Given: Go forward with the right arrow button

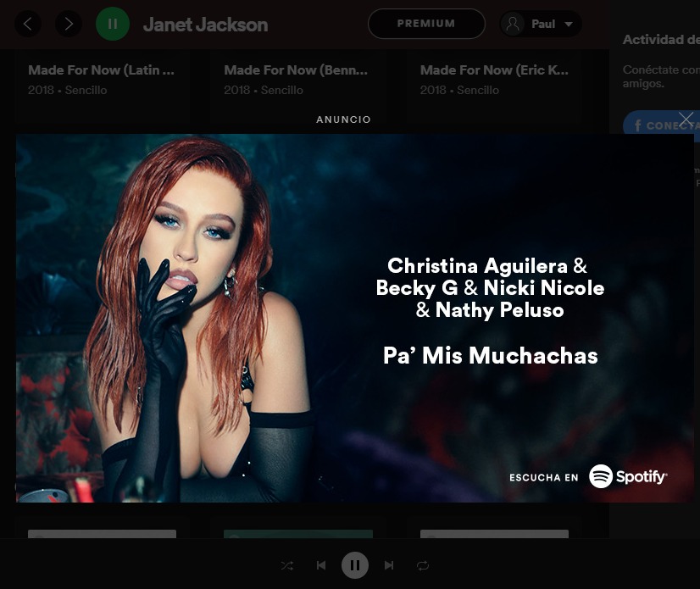Looking at the screenshot, I should pos(69,24).
